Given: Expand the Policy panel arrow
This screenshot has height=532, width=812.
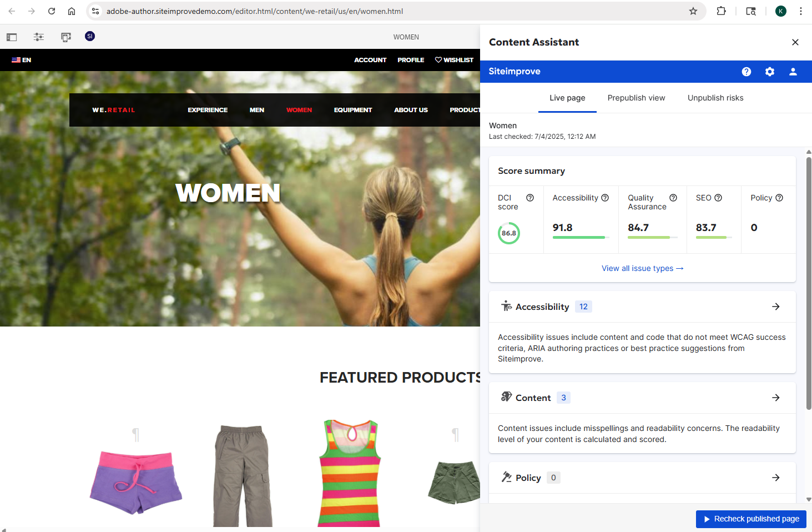Looking at the screenshot, I should click(x=775, y=477).
